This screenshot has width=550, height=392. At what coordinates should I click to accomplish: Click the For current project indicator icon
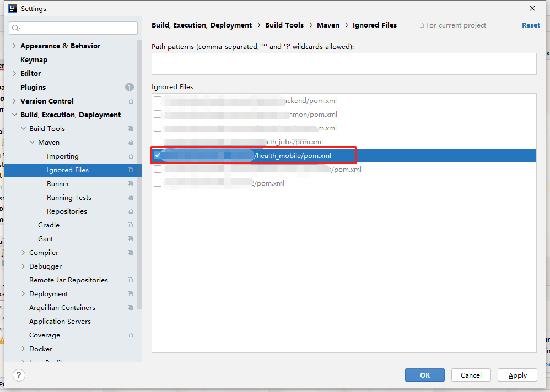(x=421, y=25)
